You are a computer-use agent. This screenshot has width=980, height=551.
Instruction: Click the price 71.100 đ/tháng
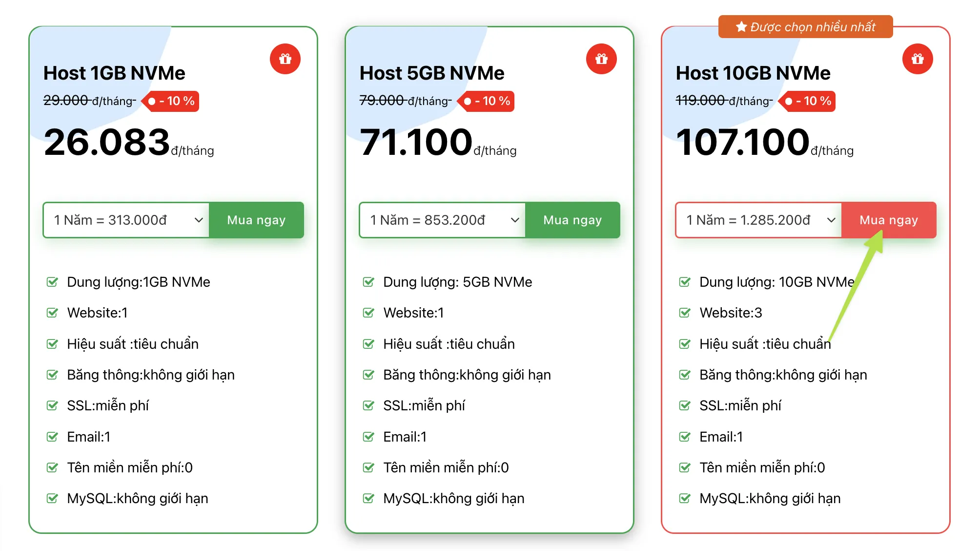pyautogui.click(x=438, y=142)
